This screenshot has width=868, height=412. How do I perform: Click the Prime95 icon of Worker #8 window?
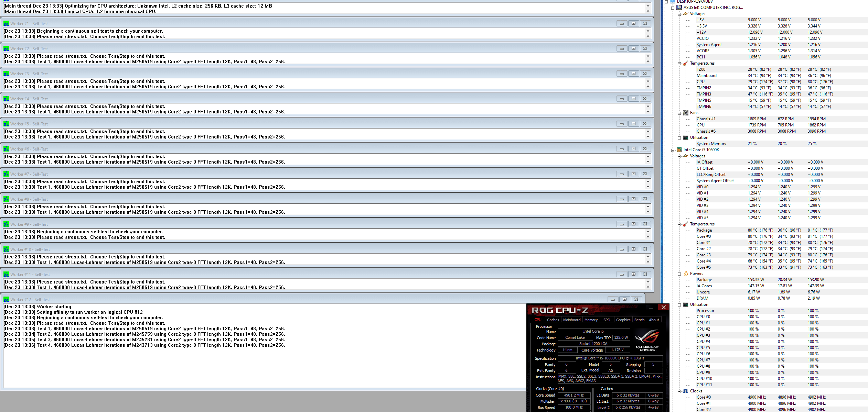[6, 199]
